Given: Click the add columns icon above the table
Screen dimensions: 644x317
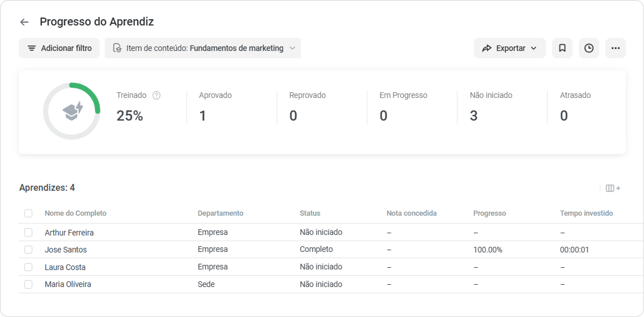Looking at the screenshot, I should 613,189.
